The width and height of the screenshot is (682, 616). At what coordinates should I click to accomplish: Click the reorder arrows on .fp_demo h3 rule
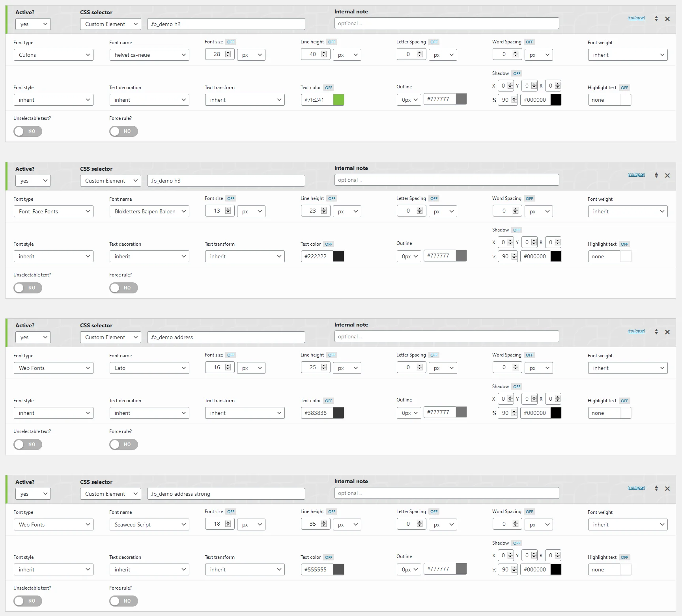click(x=656, y=175)
